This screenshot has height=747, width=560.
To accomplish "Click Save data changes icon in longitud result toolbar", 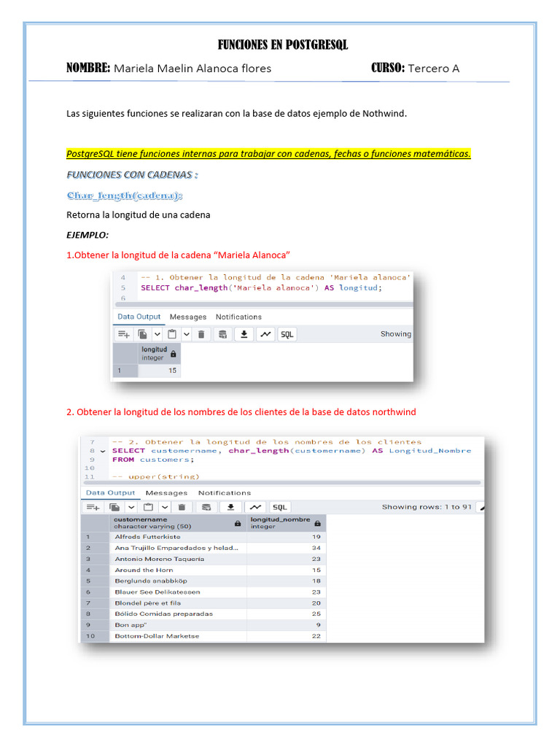I will [222, 334].
